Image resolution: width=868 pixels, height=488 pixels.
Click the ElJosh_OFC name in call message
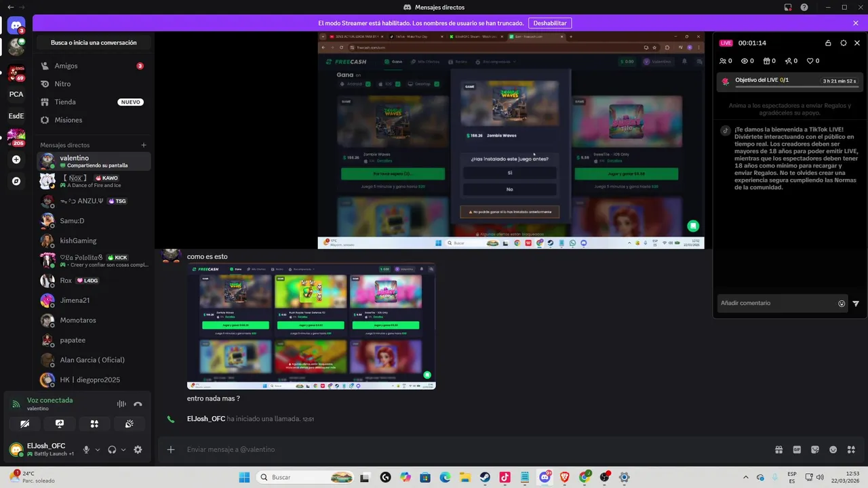click(x=206, y=419)
